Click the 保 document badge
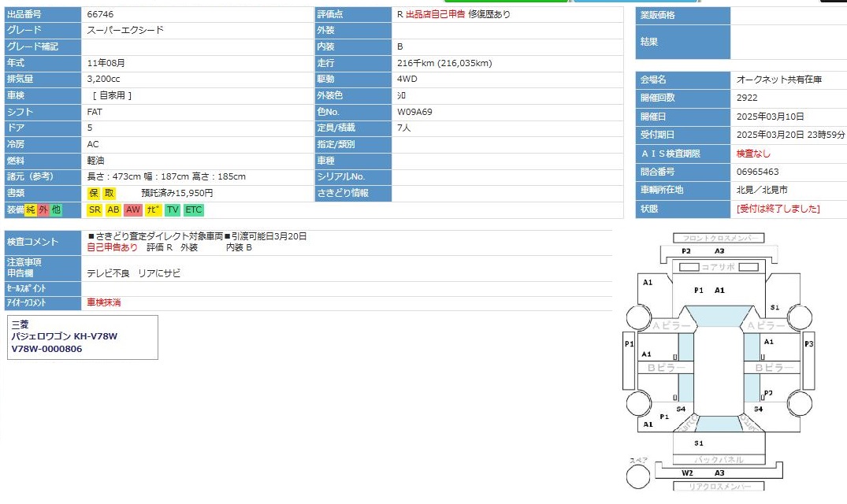 94,193
